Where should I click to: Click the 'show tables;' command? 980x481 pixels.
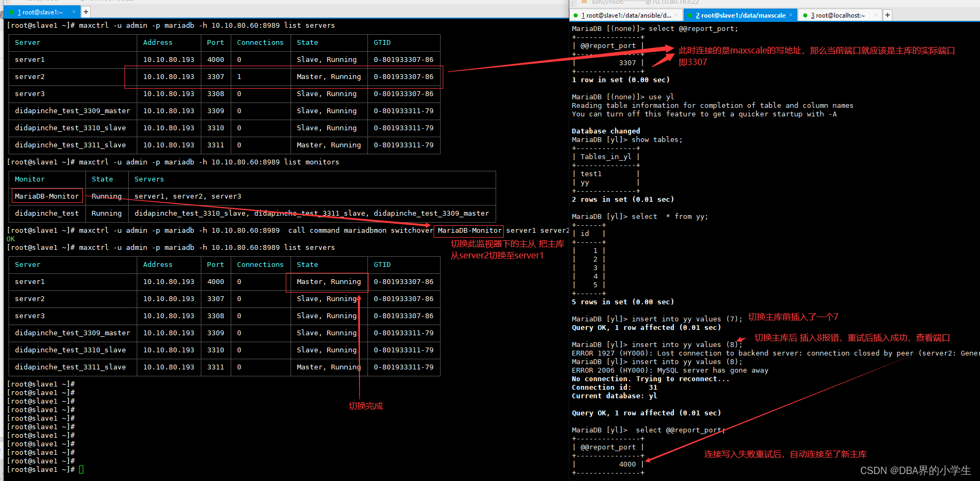[x=657, y=140]
